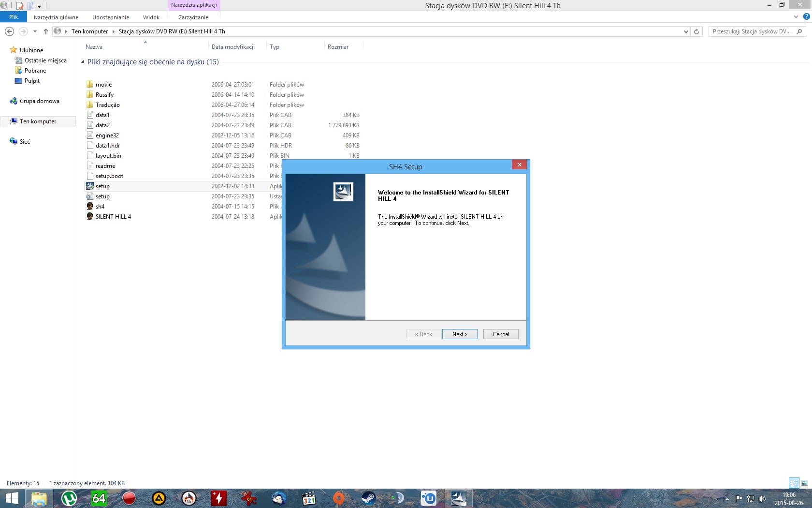Viewport: 812px width, 508px height.
Task: Select the Narzędzia aplikacji contextual tab
Action: pyautogui.click(x=194, y=5)
